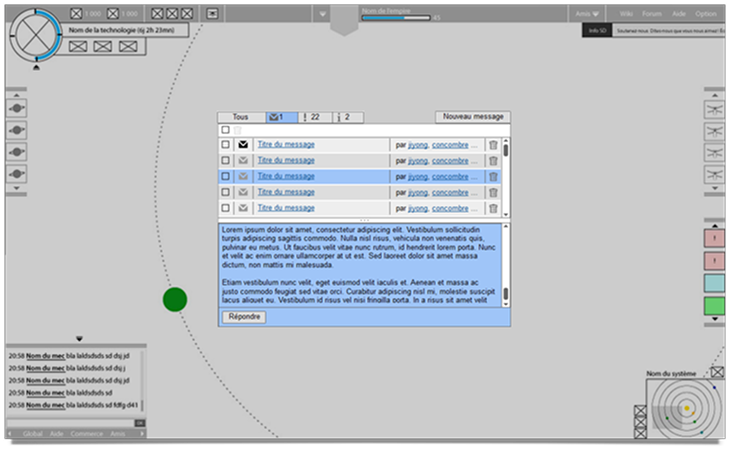Screen dimensions: 730x452
Task: Tick the checkbox on highlighted message row
Action: click(x=226, y=176)
